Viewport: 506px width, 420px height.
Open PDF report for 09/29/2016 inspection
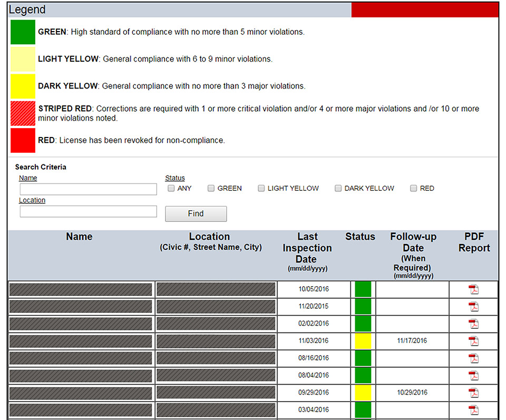473,393
